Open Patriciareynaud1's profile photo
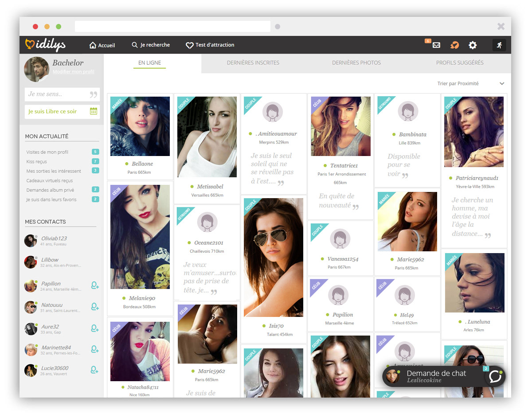 point(474,132)
